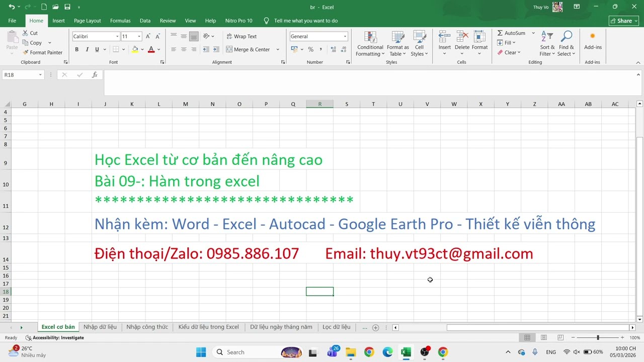Open the Lọc dữ liệu sheet tab

click(x=336, y=327)
